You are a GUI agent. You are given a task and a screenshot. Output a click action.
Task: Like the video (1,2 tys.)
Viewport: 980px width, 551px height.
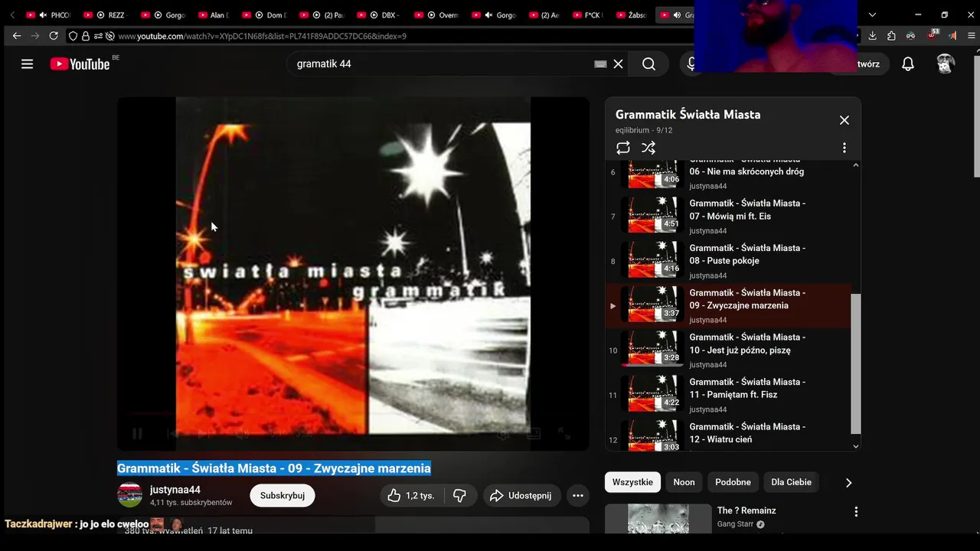(x=412, y=495)
